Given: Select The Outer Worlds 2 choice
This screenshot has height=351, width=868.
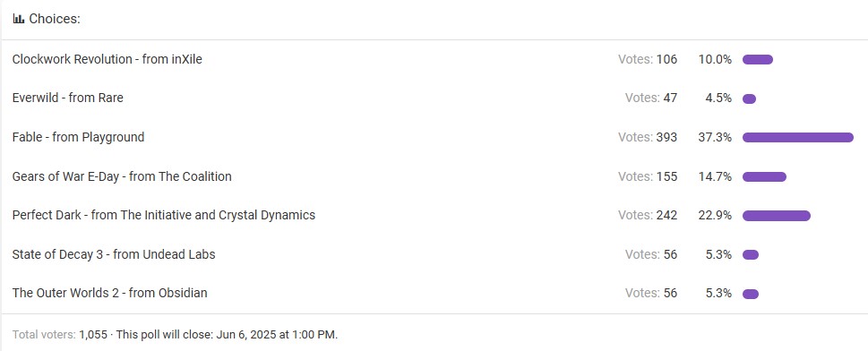Looking at the screenshot, I should pyautogui.click(x=109, y=294).
